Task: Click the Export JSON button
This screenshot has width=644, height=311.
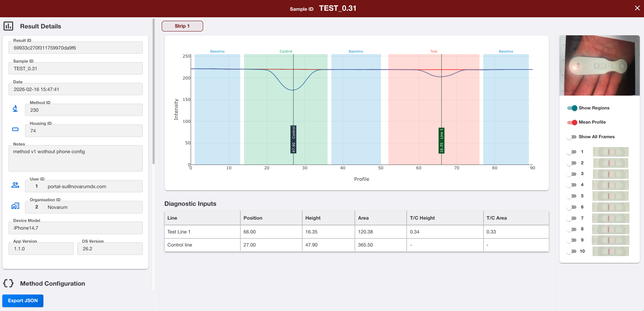Action: click(23, 301)
